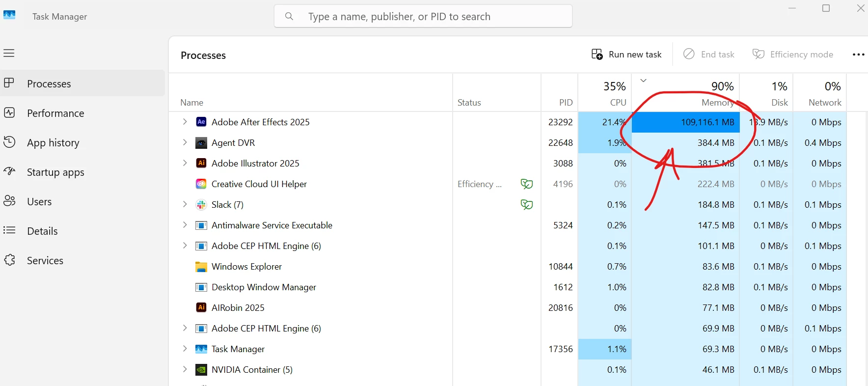Expand the Slack (7) process group
This screenshot has width=868, height=386.
[x=185, y=204]
